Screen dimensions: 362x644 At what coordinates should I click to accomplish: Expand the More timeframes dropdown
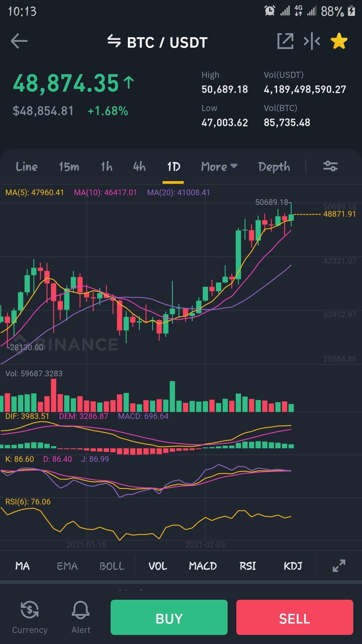(219, 166)
